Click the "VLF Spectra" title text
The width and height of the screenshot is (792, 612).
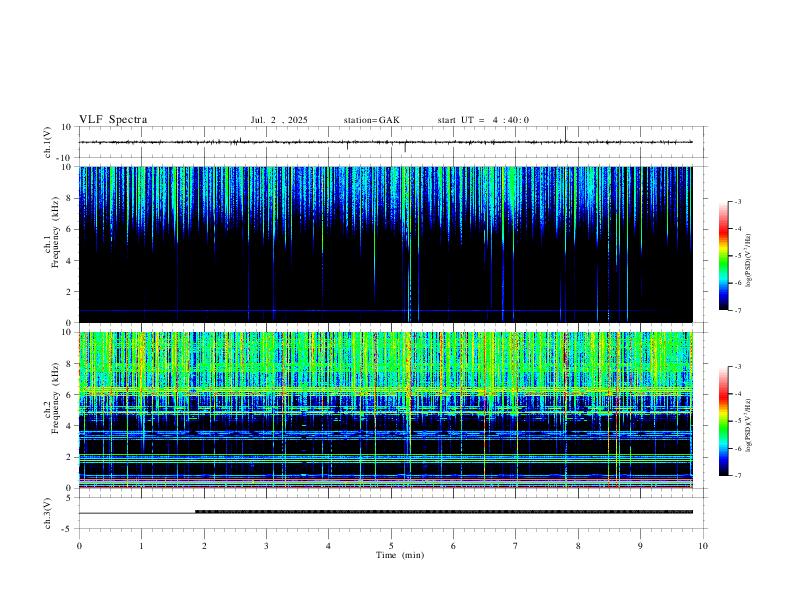tap(113, 120)
